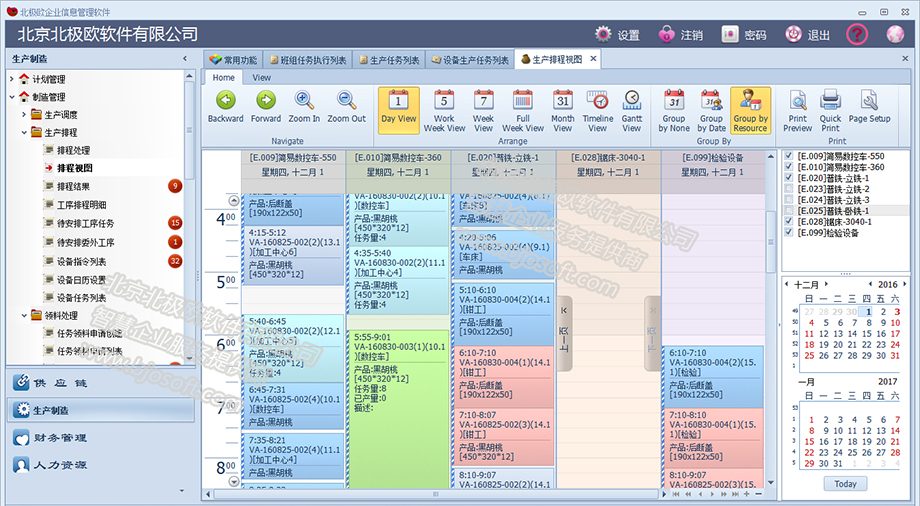The height and width of the screenshot is (506, 920).
Task: Check resource [E.023]普铣-立铣-2
Action: click(789, 189)
